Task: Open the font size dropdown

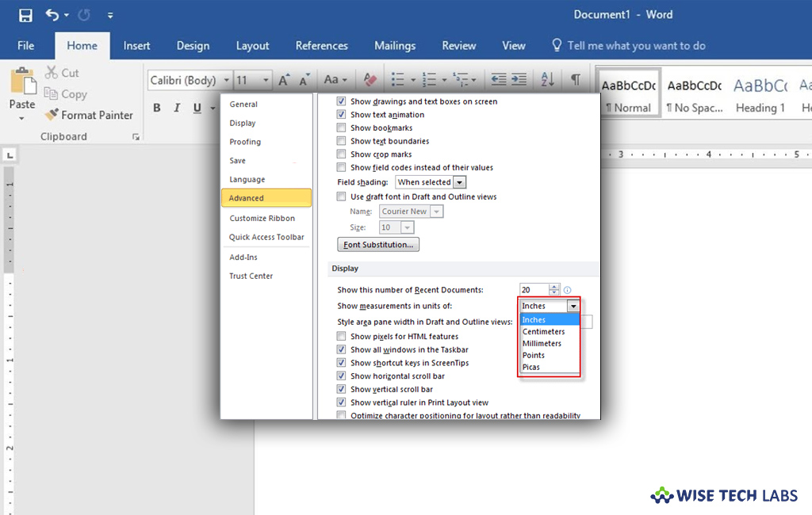Action: pos(264,80)
